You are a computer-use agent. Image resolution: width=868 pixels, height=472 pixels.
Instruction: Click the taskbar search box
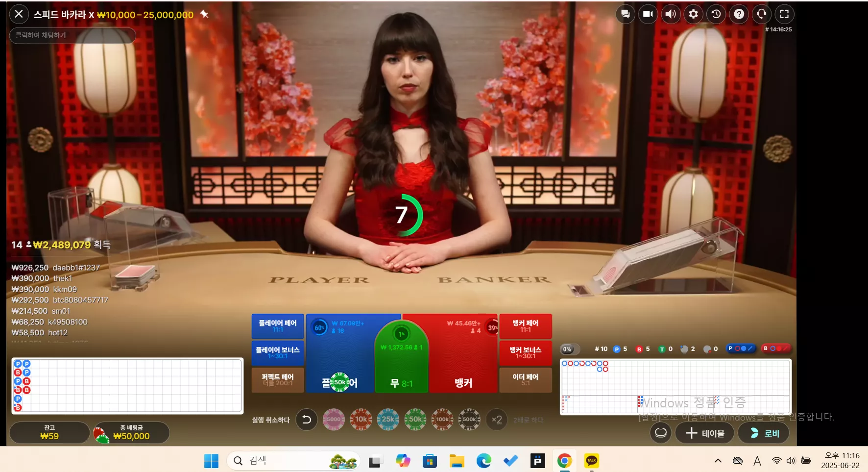(293, 461)
